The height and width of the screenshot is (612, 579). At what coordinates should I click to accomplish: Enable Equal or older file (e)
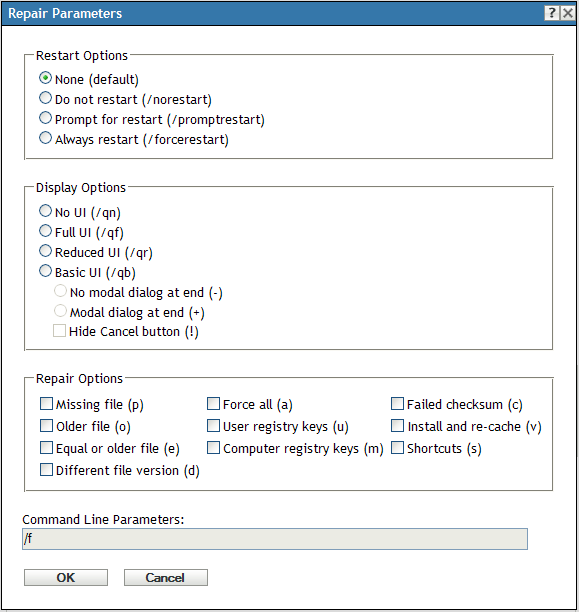click(x=46, y=448)
